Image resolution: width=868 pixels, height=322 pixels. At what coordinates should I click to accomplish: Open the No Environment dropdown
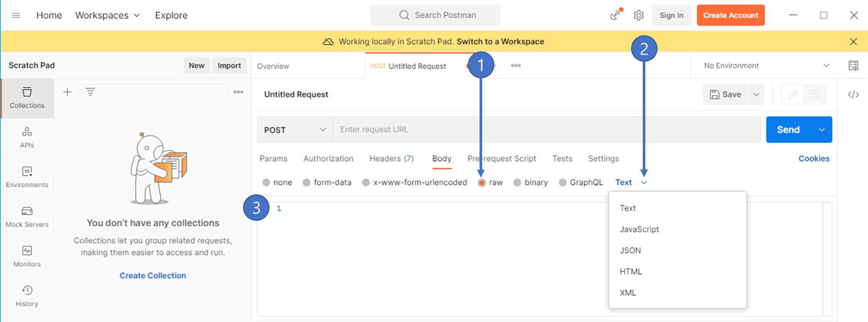766,66
